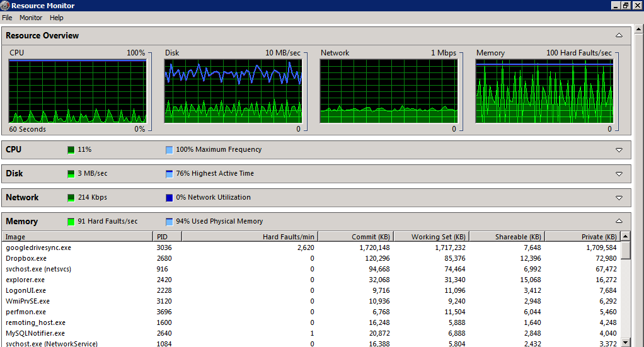
Task: Sort processes by Image column header
Action: pos(16,237)
